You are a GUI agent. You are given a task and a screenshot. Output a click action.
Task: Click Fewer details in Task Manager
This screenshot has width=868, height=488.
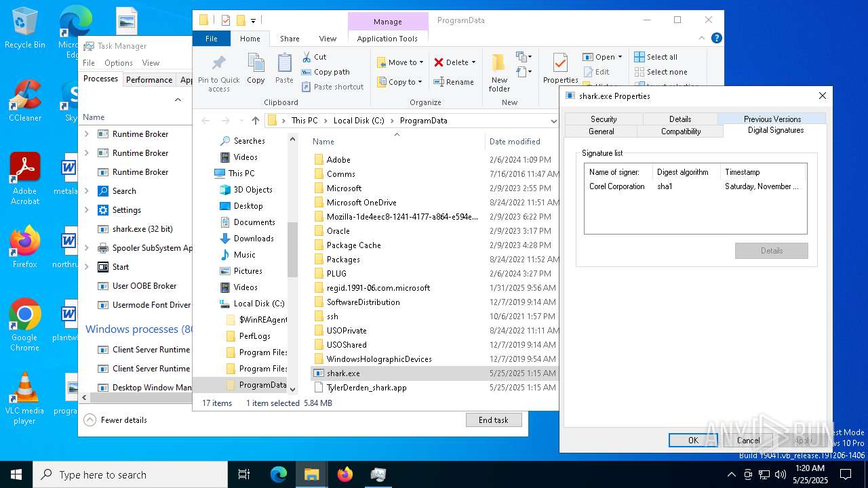[x=115, y=420]
